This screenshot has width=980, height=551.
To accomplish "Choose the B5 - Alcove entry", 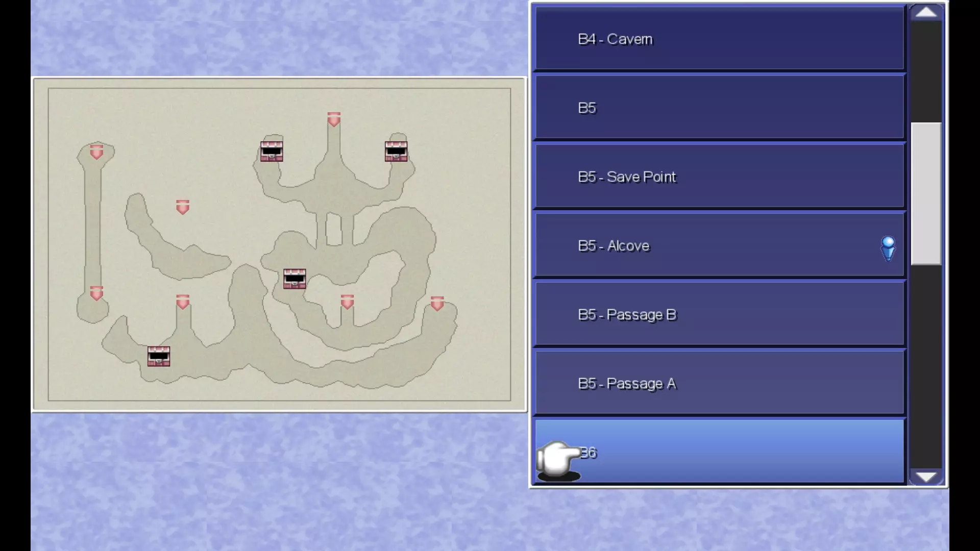I will tap(719, 246).
